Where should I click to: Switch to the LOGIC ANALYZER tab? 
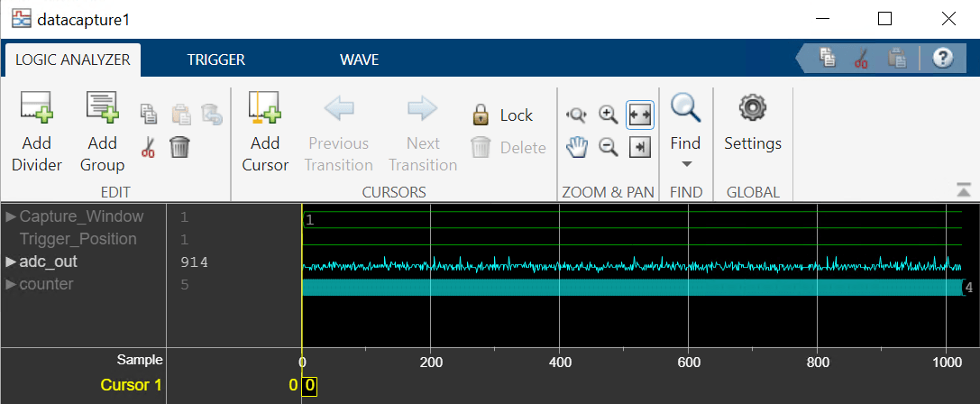click(72, 60)
